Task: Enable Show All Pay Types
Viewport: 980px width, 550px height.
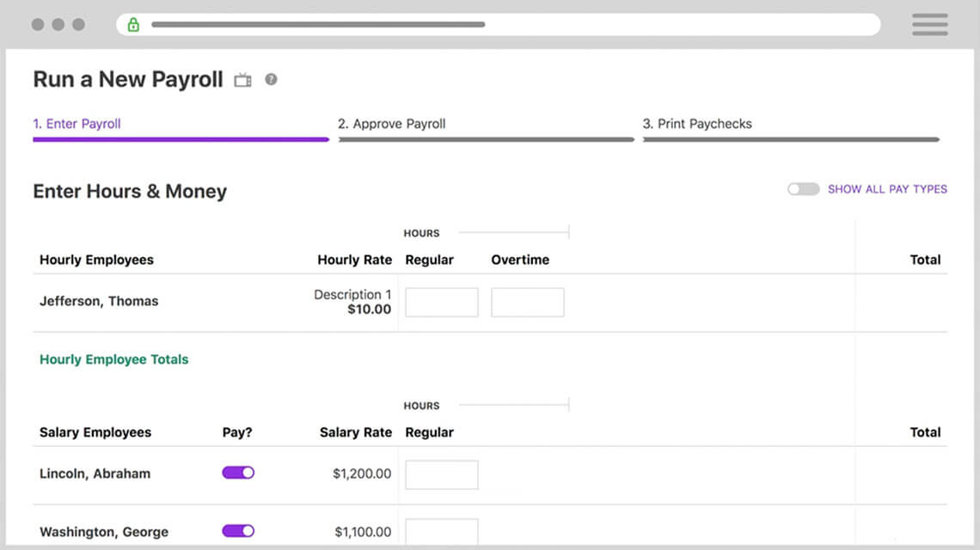Action: click(x=803, y=189)
